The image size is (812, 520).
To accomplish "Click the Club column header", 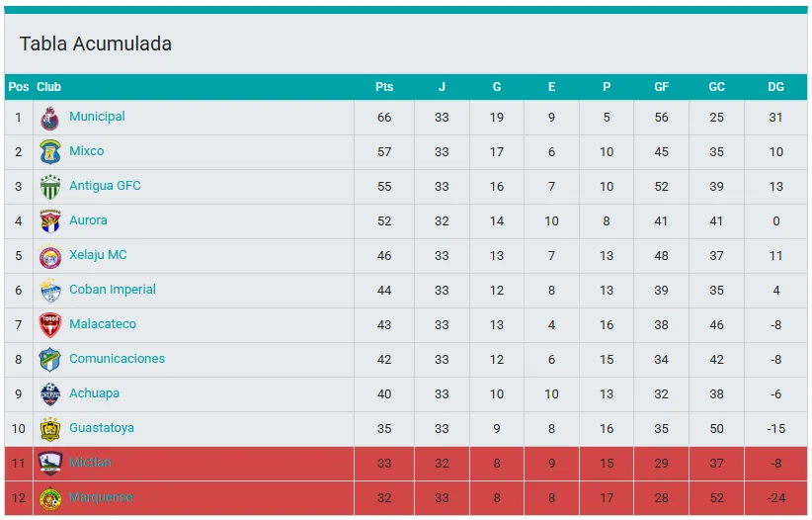I will click(48, 87).
